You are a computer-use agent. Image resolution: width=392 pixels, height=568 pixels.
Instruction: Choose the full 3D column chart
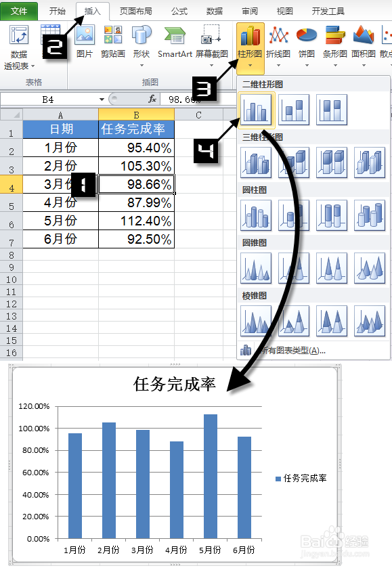tap(370, 162)
